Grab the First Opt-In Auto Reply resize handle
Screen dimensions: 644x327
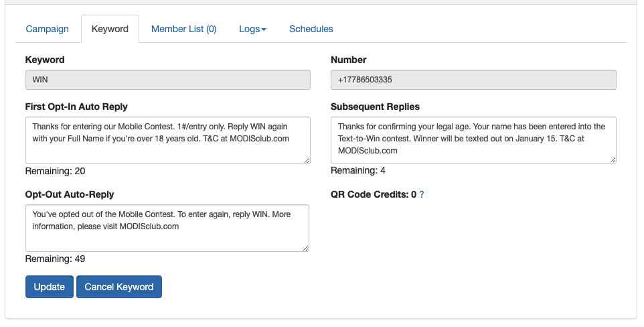tap(307, 159)
